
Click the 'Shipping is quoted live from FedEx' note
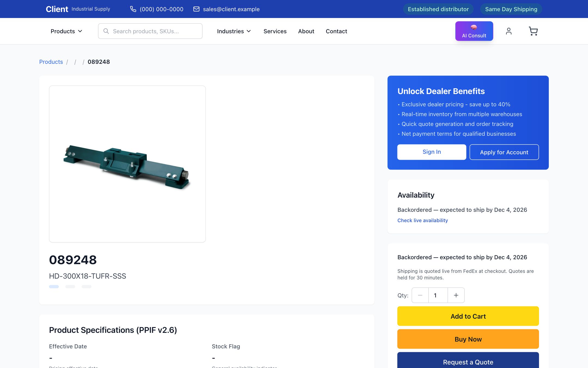[x=465, y=274]
